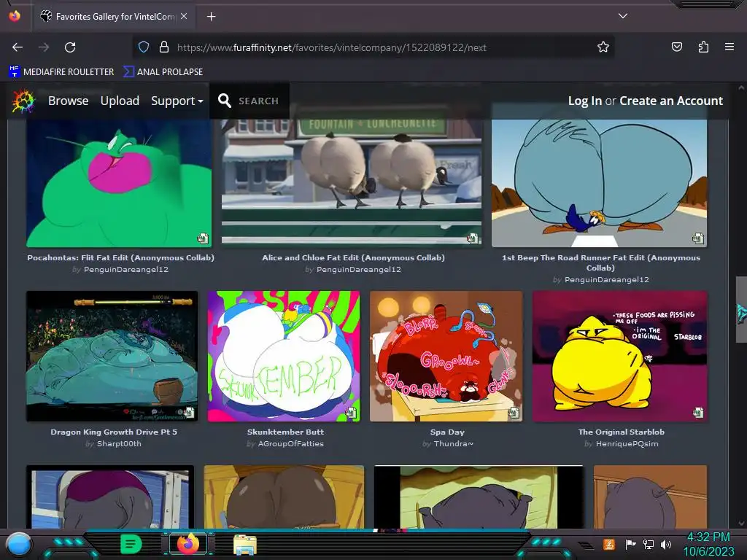Click the second bookmark in the bookmarks bar

pos(163,72)
